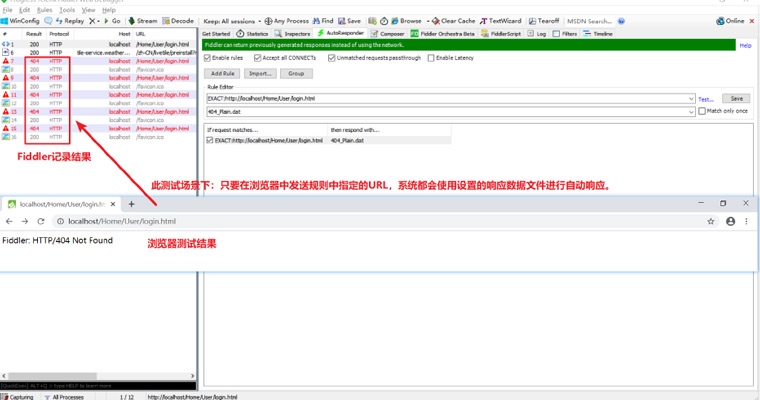Screen dimensions: 760x400
Task: Click the Group button
Action: click(x=296, y=74)
